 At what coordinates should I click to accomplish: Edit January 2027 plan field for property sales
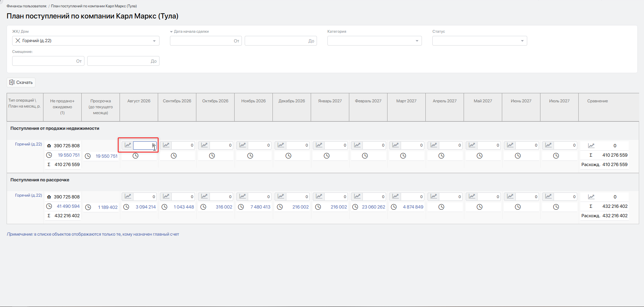tap(336, 145)
